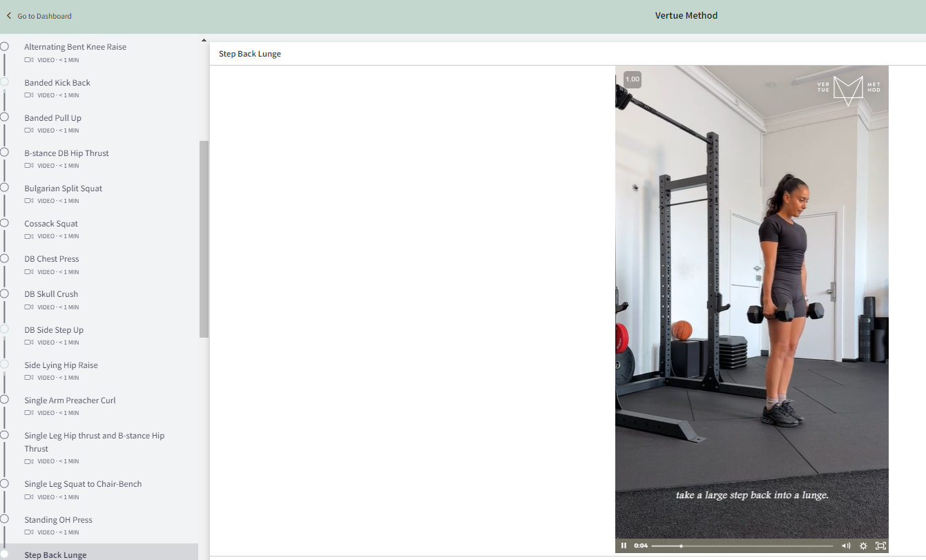Screen dimensions: 926x560
Task: Mark Banded Kick Back lesson circle complete
Action: point(4,81)
